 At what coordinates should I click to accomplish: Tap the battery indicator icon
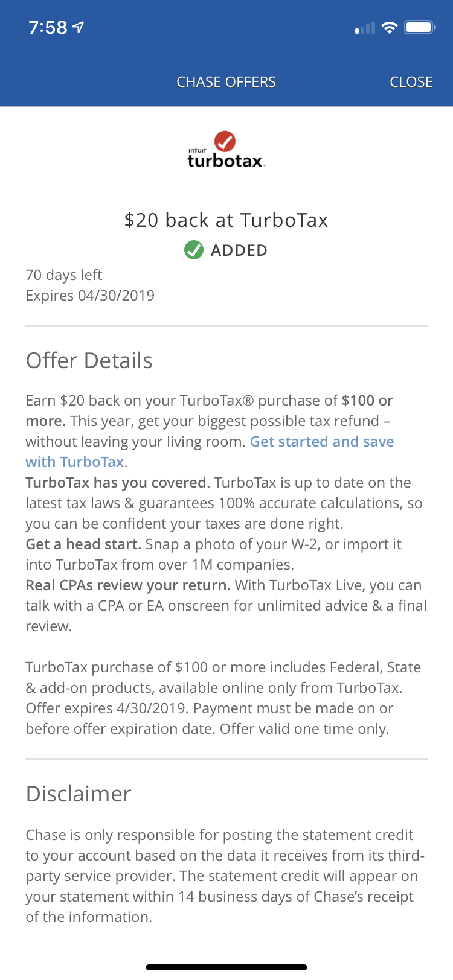coord(420,28)
